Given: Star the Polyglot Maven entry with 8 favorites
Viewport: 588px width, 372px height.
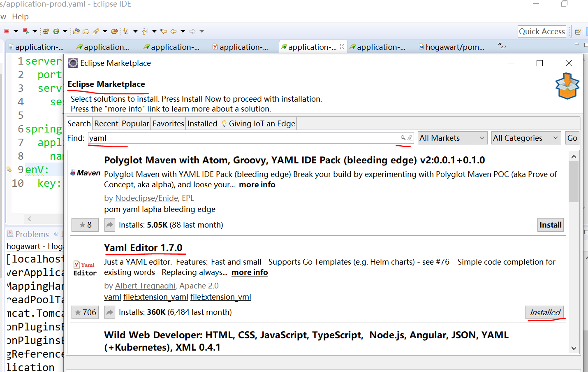Looking at the screenshot, I should (85, 225).
